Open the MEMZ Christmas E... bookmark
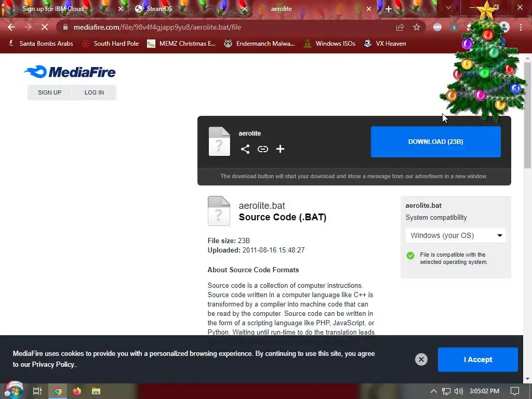Screen dimensions: 532x399 point(181,44)
